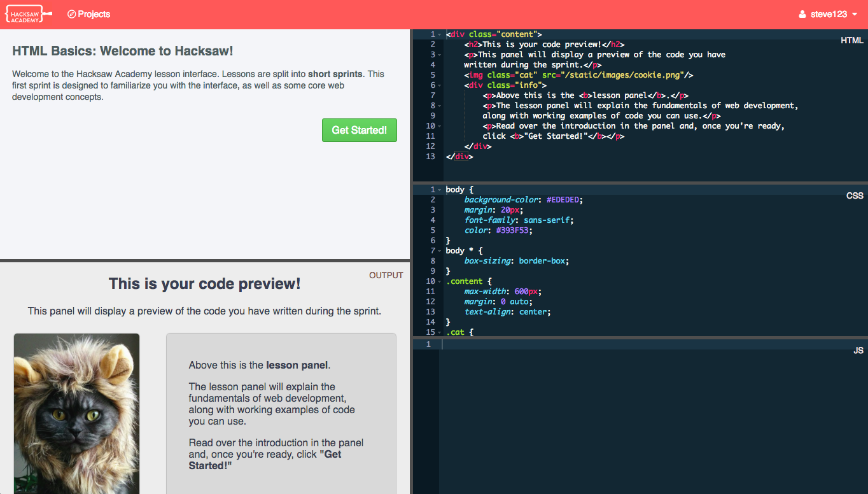Collapse the HTML line 1 div fold arrow
This screenshot has width=868, height=494.
point(440,34)
